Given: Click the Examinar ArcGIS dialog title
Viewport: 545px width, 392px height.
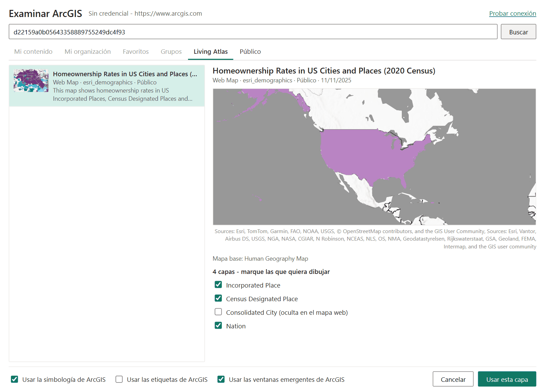Looking at the screenshot, I should pos(45,14).
